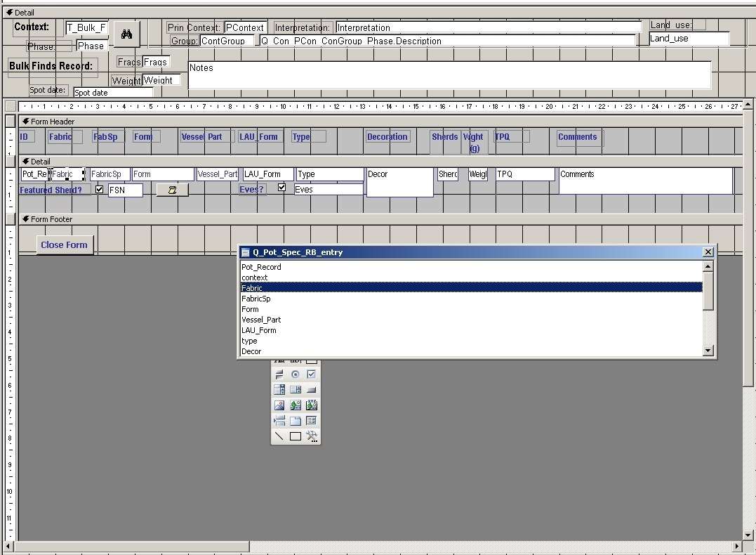This screenshot has height=555, width=756.
Task: Open More Controls in the toolbox
Action: [311, 436]
